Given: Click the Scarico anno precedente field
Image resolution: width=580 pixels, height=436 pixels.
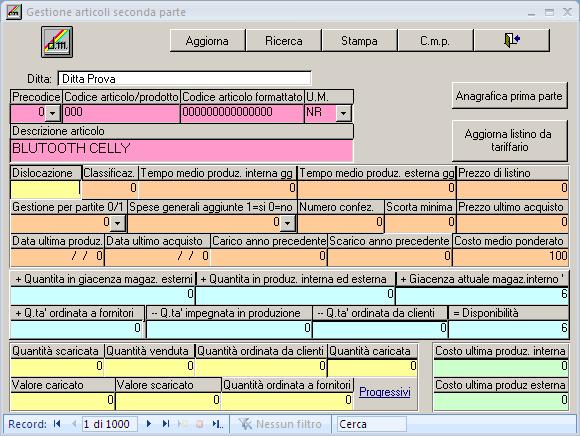Looking at the screenshot, I should point(390,257).
